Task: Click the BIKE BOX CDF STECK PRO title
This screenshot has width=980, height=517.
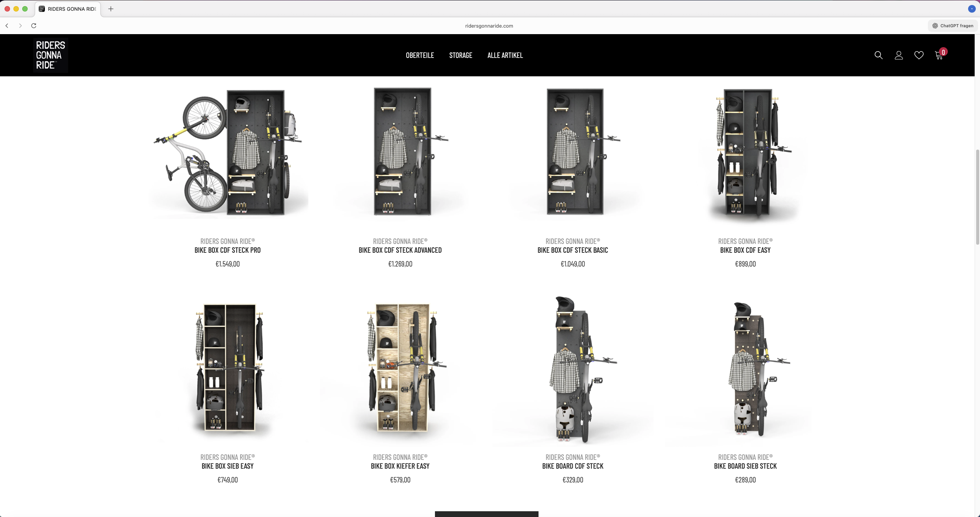Action: pos(227,250)
